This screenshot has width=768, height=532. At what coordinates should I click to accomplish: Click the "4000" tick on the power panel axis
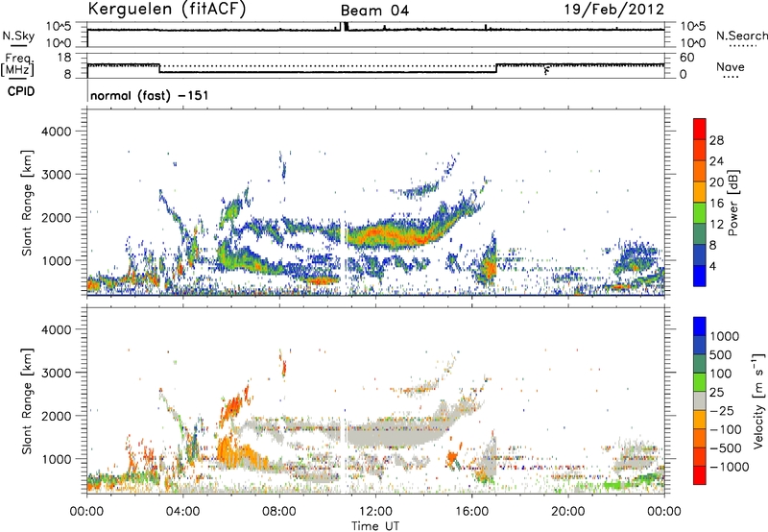pyautogui.click(x=56, y=132)
